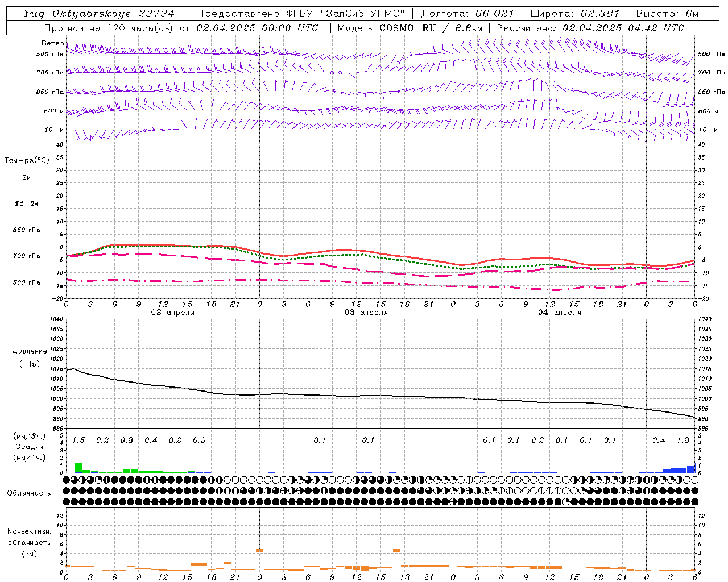Click the (км) unit label under convective cloudiness
The width and height of the screenshot is (728, 582).
[29, 554]
